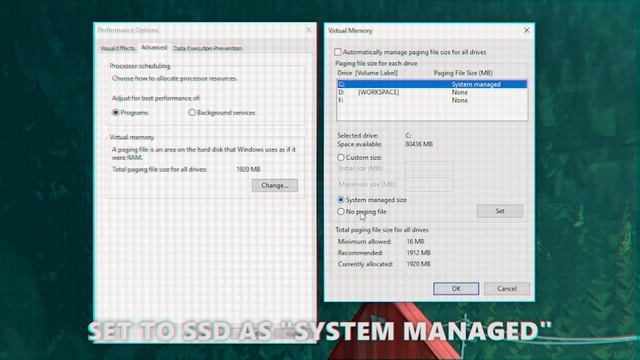Image resolution: width=640 pixels, height=360 pixels.
Task: Select drive C: System managed row
Action: click(432, 84)
